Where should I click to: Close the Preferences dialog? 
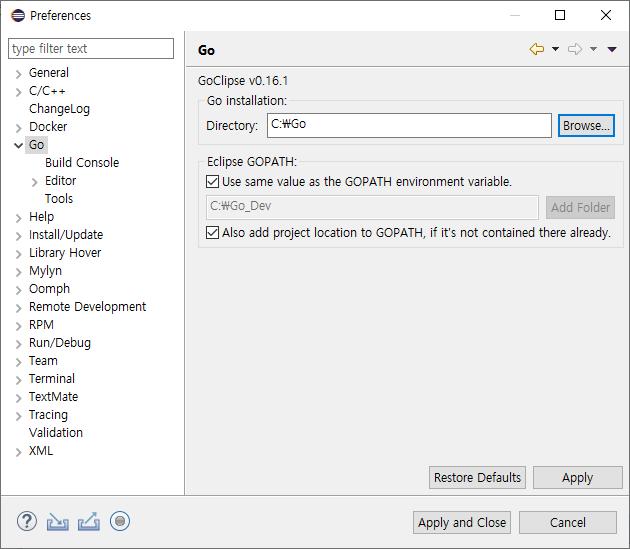pyautogui.click(x=605, y=15)
